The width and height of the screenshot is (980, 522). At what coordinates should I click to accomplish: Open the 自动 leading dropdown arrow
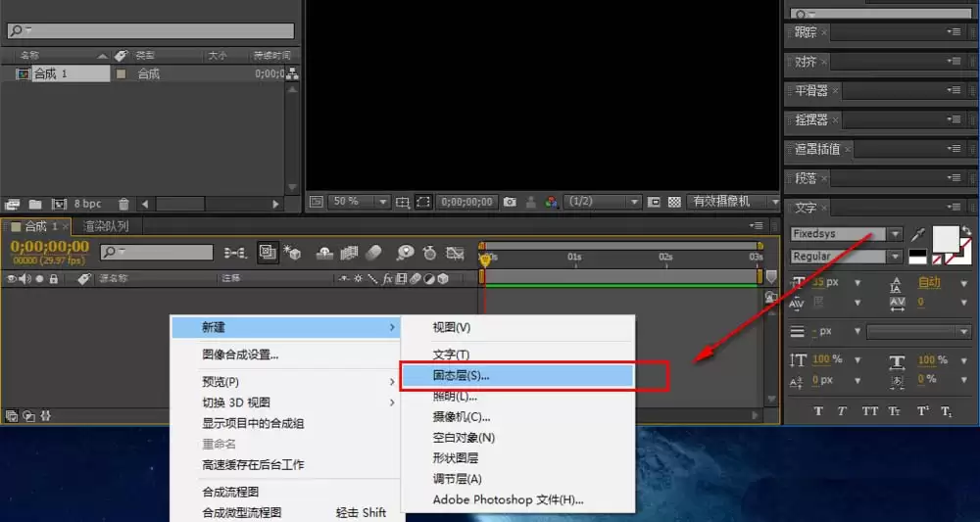point(963,283)
